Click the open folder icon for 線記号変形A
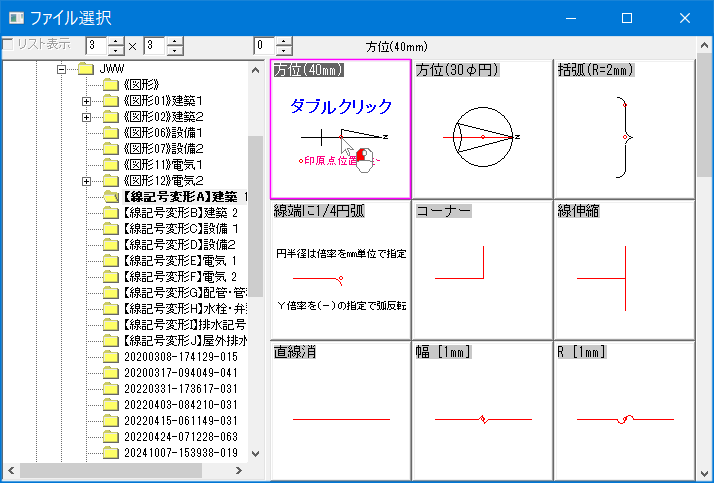The width and height of the screenshot is (714, 483). tap(111, 197)
